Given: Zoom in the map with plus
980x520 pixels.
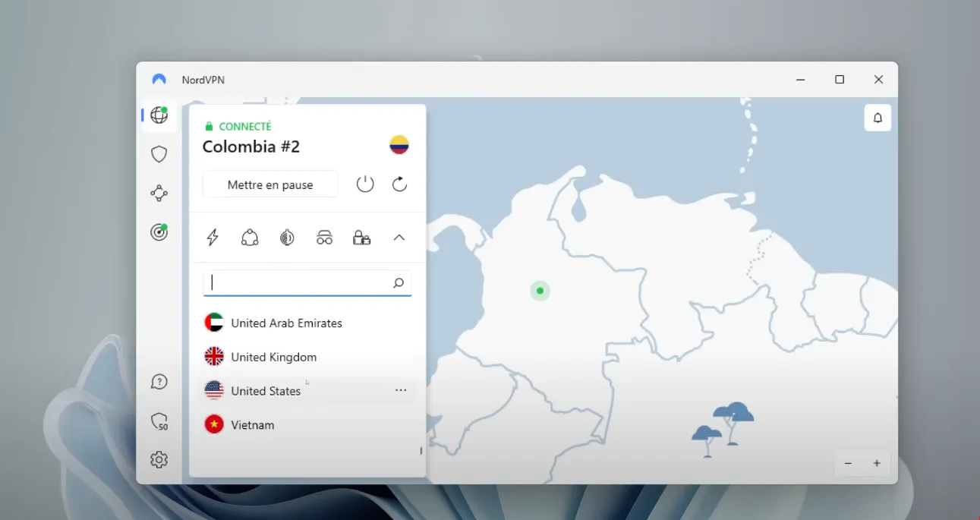Looking at the screenshot, I should [877, 463].
